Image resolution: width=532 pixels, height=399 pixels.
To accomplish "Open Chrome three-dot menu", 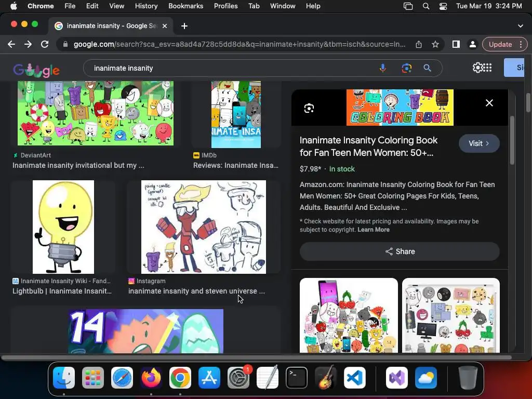I will pos(521,45).
